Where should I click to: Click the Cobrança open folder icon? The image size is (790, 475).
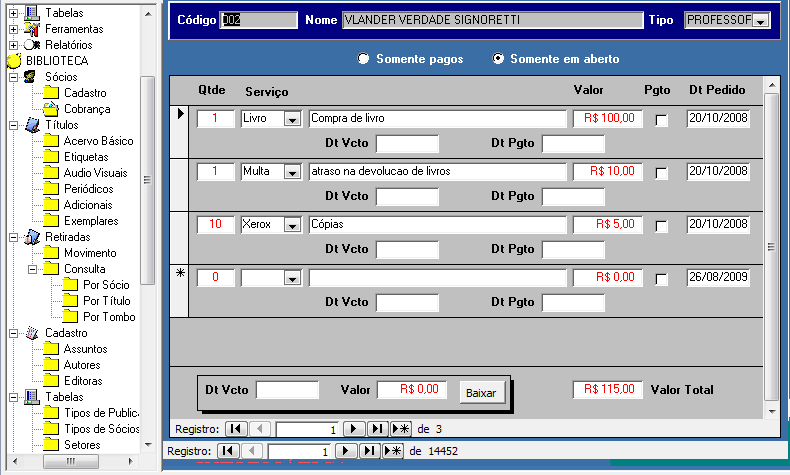(x=51, y=109)
